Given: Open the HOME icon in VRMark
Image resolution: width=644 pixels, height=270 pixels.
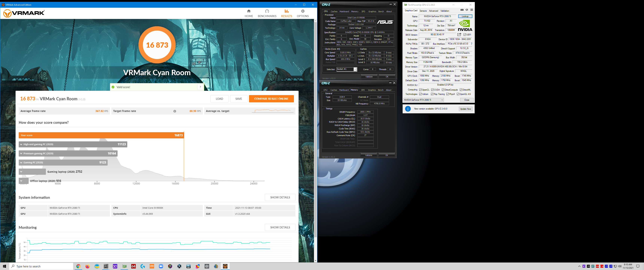Looking at the screenshot, I should (x=249, y=11).
